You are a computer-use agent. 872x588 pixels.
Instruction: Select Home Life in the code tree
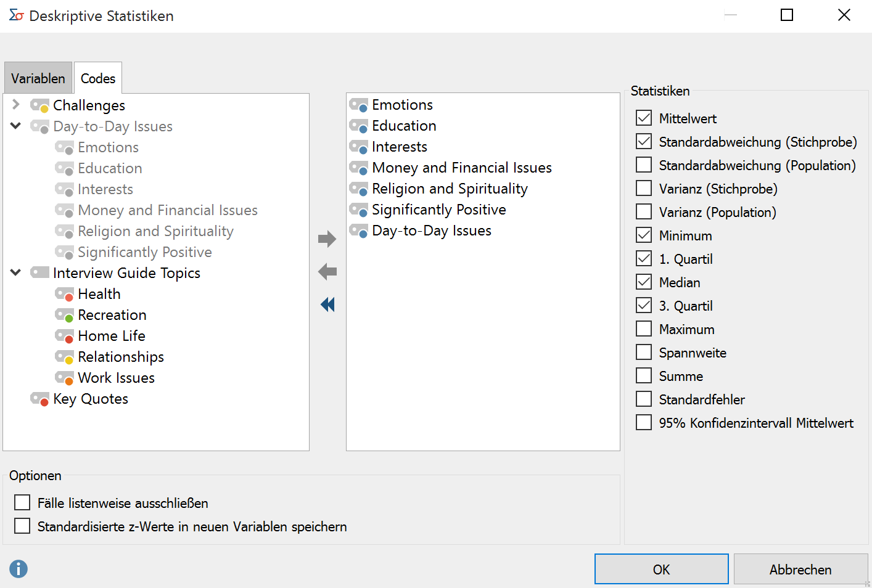click(x=112, y=336)
